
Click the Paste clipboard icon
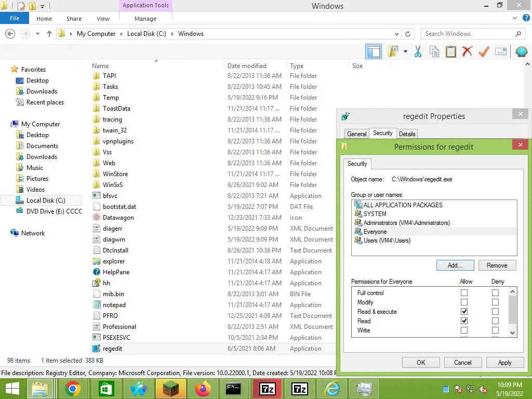coord(450,51)
